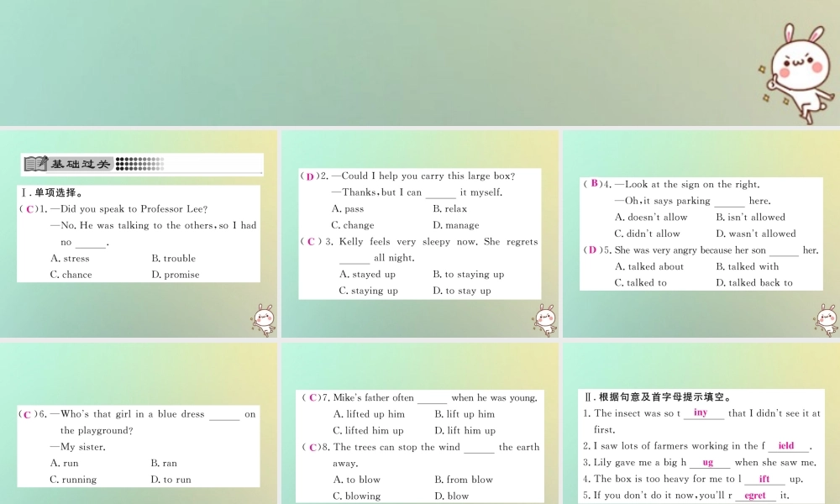Viewport: 840px width, 504px height.
Task: Click the pink answer 'egret' in sentence 5
Action: coord(755,496)
